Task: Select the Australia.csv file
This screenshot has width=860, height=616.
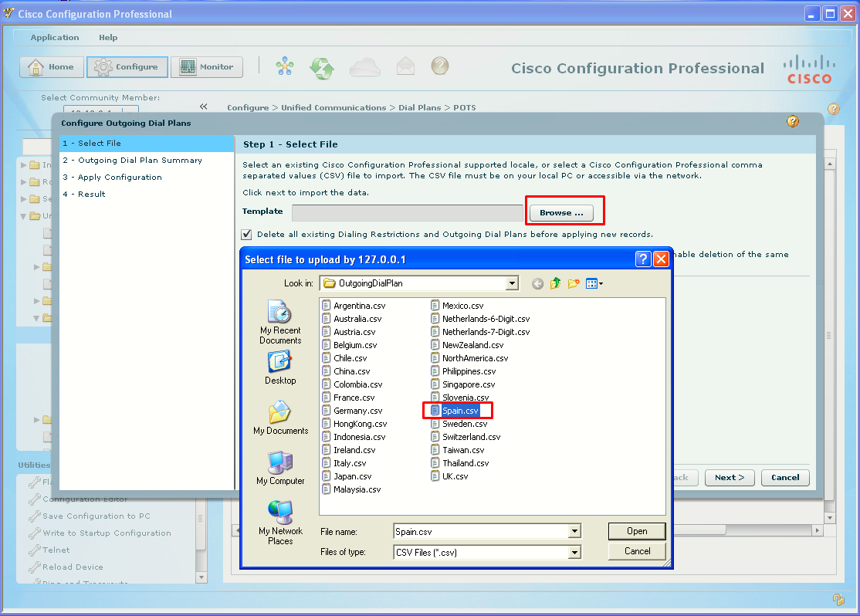Action: tap(352, 319)
